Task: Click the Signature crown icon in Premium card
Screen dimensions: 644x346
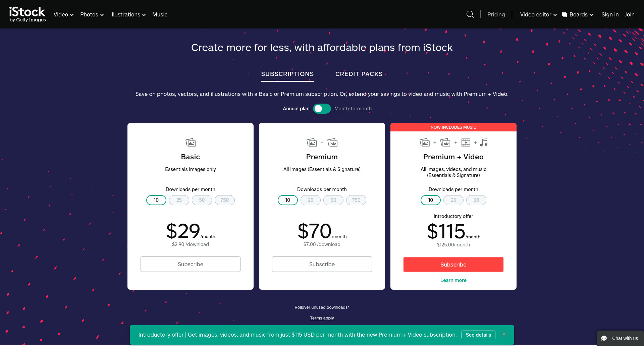Action: pos(332,142)
